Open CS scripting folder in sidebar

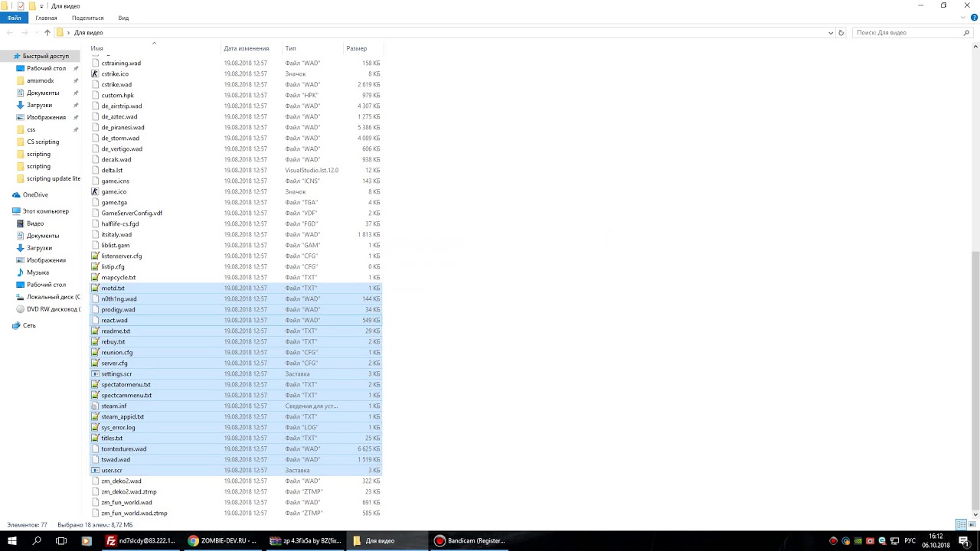pyautogui.click(x=43, y=142)
